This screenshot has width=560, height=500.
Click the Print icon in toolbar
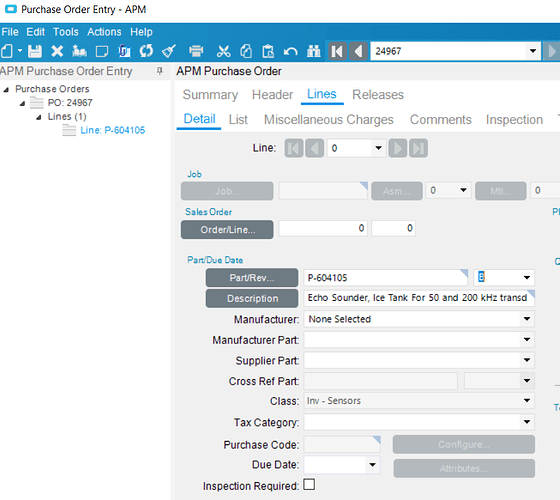196,51
